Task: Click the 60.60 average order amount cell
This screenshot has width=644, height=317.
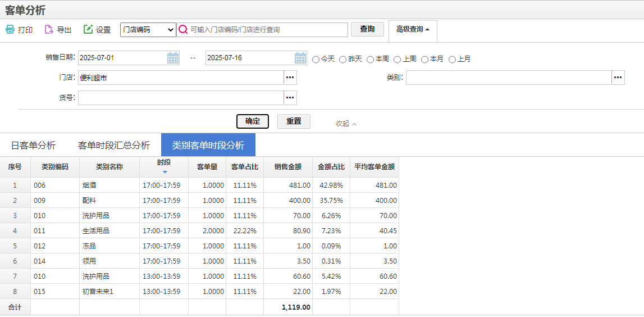Action: (x=374, y=277)
